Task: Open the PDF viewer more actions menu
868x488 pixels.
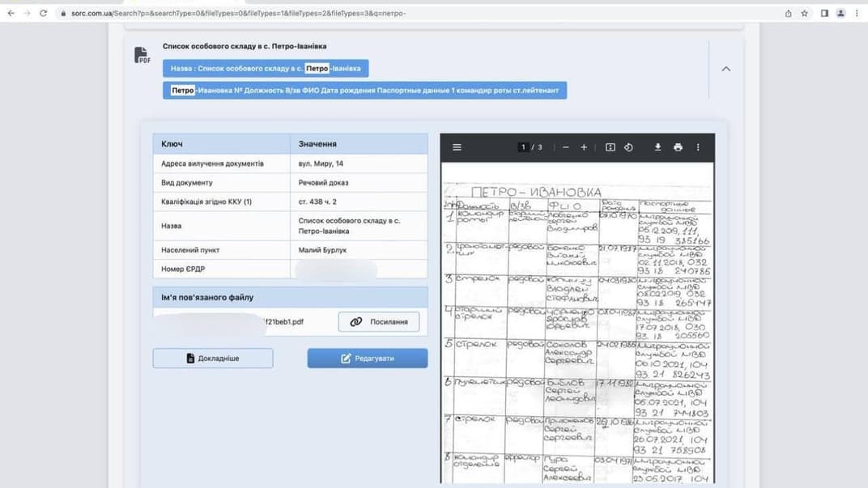Action: (x=698, y=147)
